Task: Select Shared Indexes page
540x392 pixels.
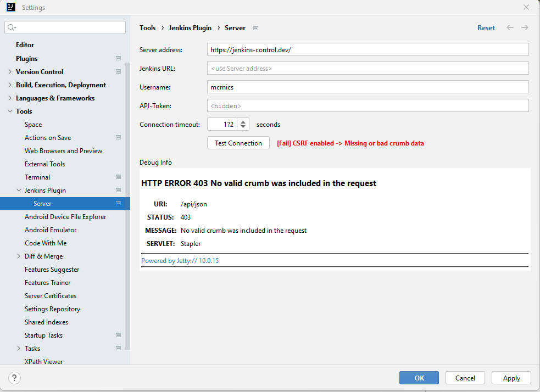Action: pos(47,322)
